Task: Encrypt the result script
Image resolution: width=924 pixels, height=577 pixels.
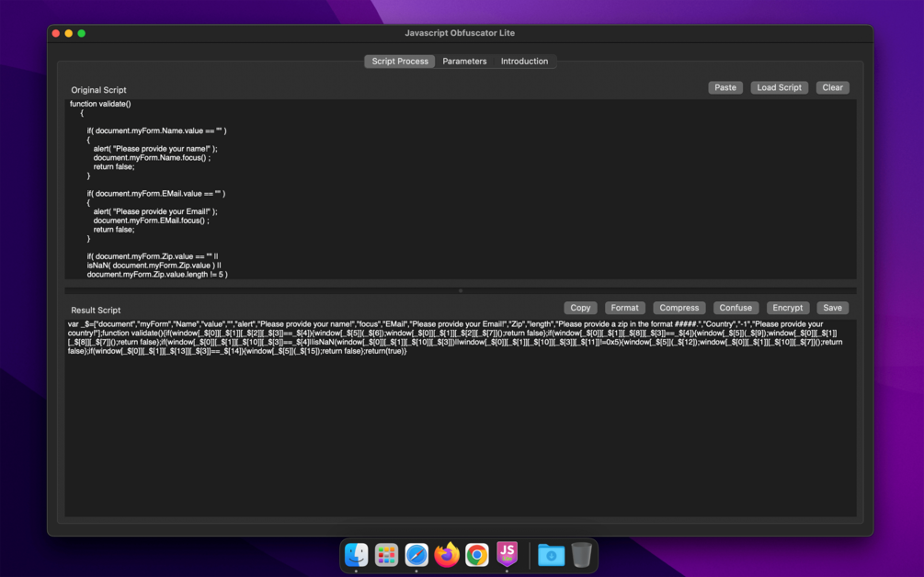Action: point(788,308)
